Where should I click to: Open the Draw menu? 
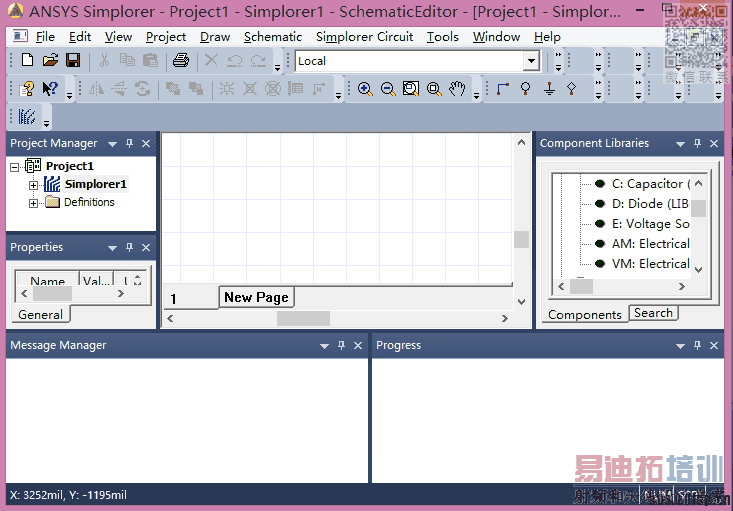pos(215,37)
